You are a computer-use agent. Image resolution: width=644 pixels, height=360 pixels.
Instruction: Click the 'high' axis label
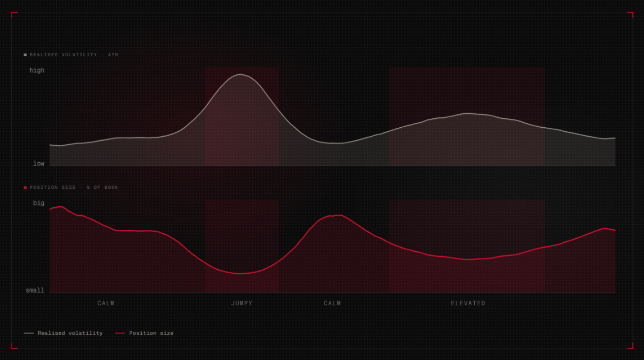37,71
